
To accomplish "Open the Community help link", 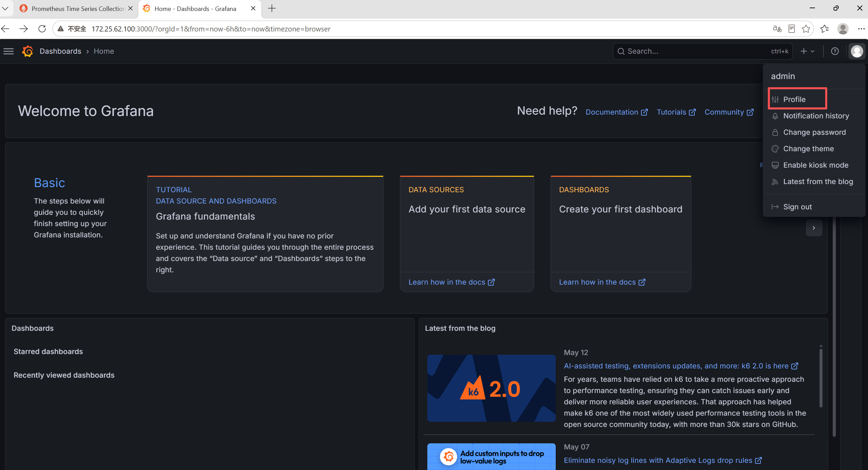I will [729, 112].
